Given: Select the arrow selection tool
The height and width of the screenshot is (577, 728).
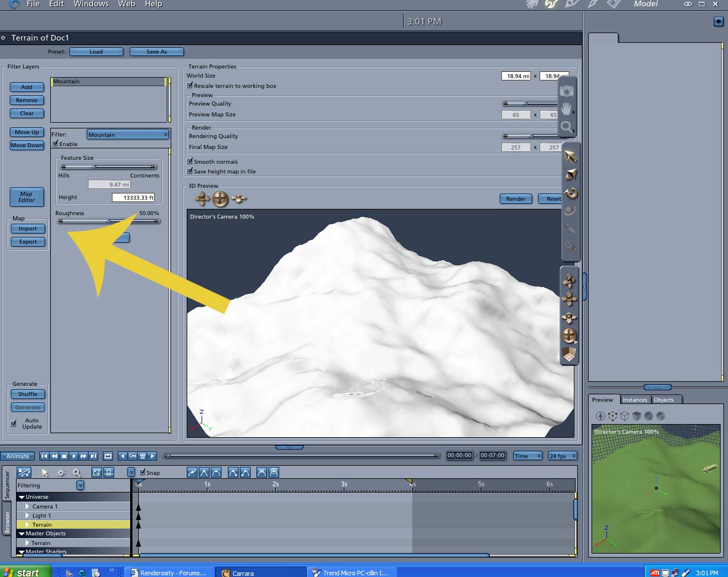Looking at the screenshot, I should [570, 156].
